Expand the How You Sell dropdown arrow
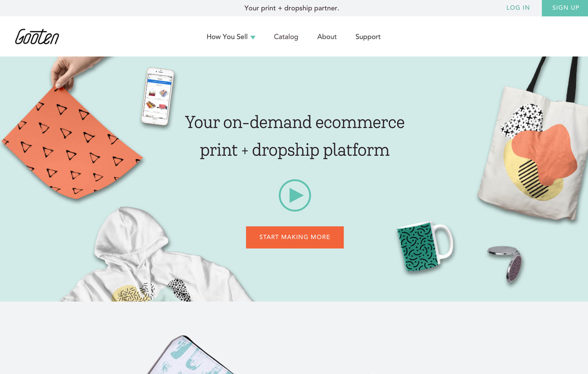The height and width of the screenshot is (374, 588). [x=253, y=37]
